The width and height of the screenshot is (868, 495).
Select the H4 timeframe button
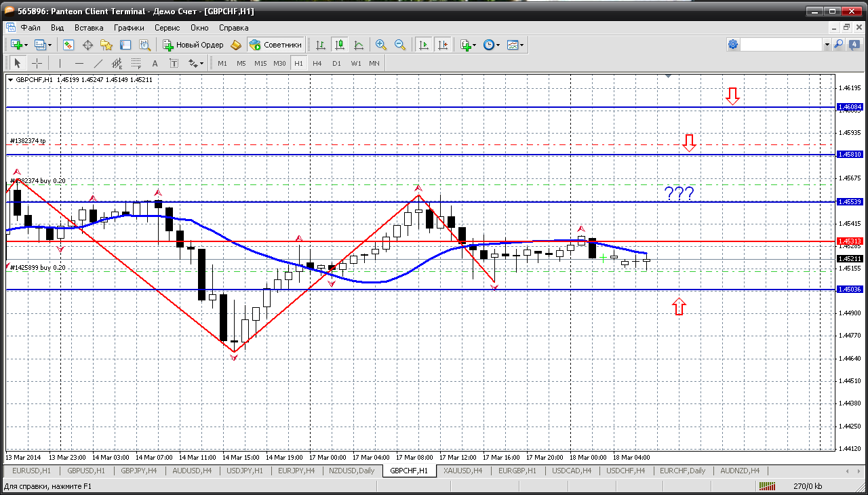tap(317, 63)
